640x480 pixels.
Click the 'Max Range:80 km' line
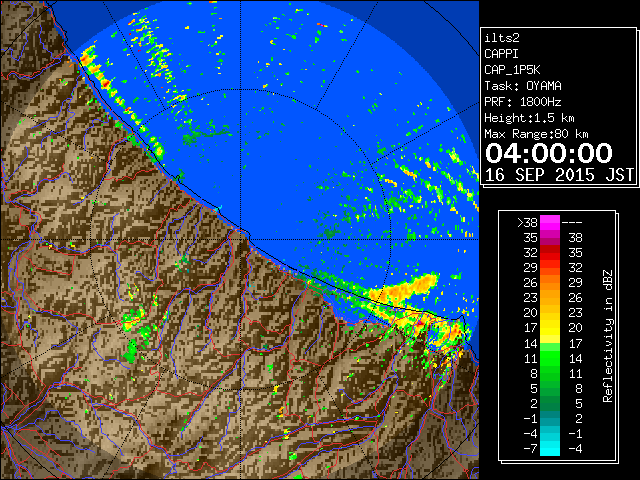(536, 134)
